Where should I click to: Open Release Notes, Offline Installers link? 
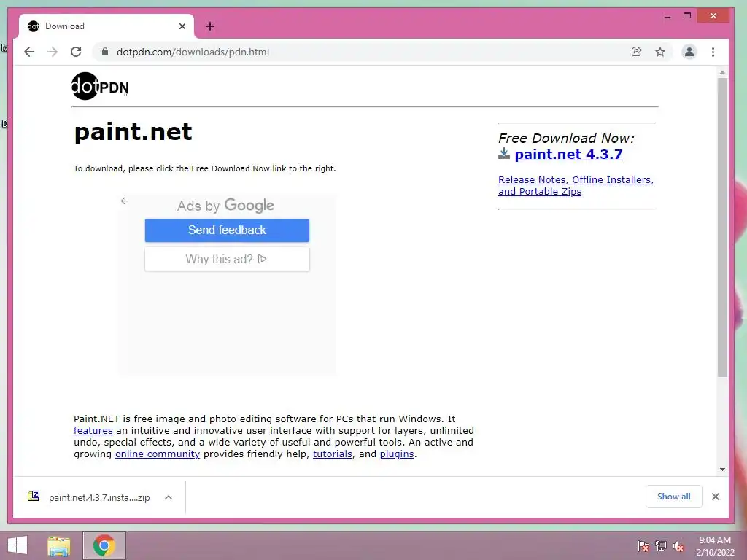point(576,186)
